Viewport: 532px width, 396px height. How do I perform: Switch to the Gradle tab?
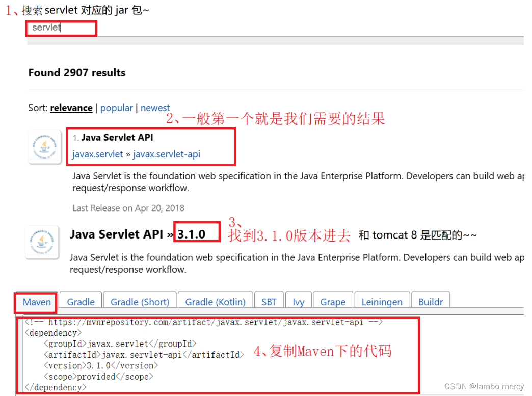(x=80, y=302)
